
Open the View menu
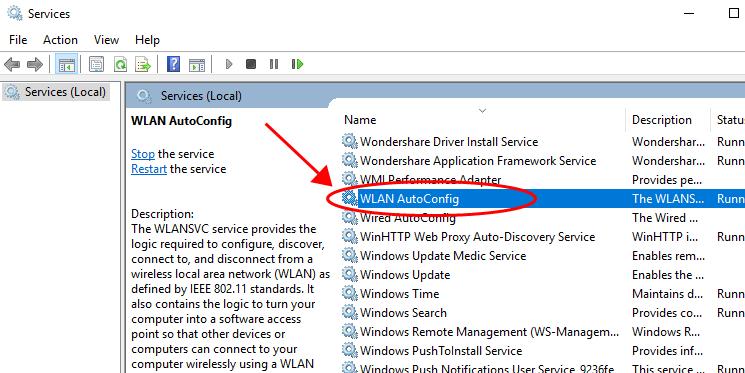click(106, 40)
